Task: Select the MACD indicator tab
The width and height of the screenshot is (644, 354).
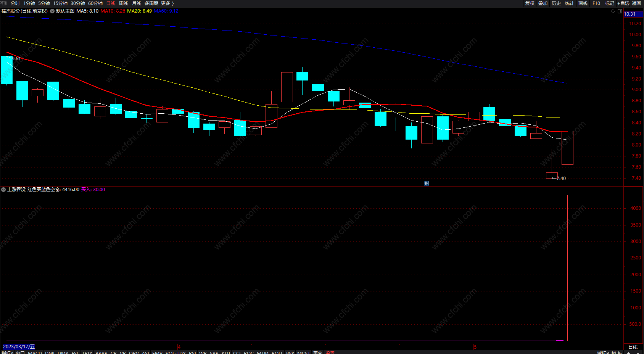Action: pos(35,352)
